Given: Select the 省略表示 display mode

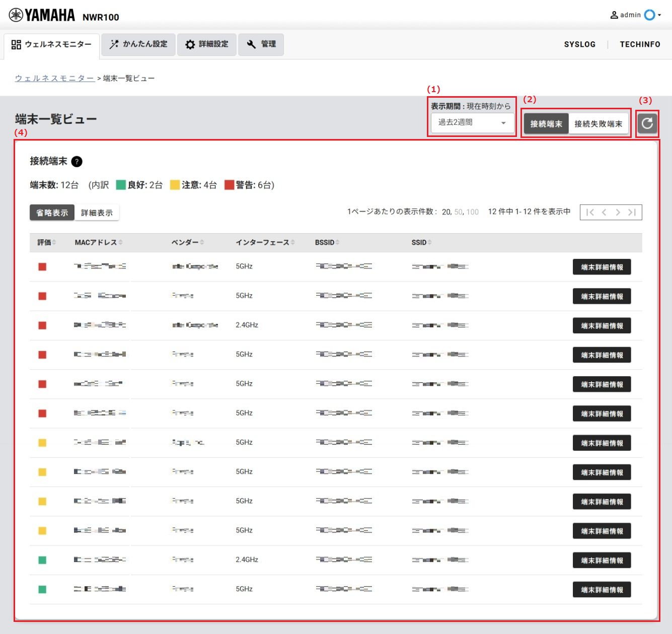Looking at the screenshot, I should pyautogui.click(x=52, y=213).
